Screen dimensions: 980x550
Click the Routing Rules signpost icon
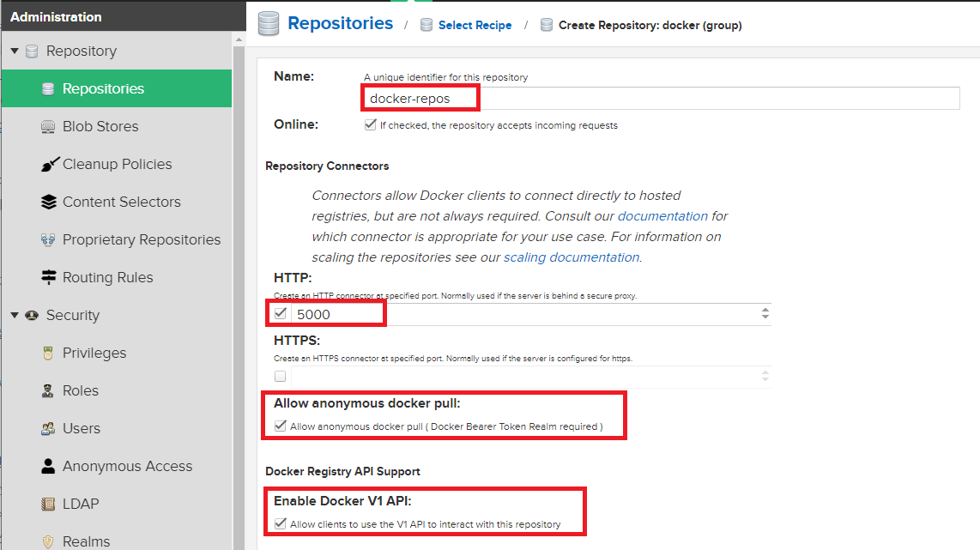click(49, 277)
